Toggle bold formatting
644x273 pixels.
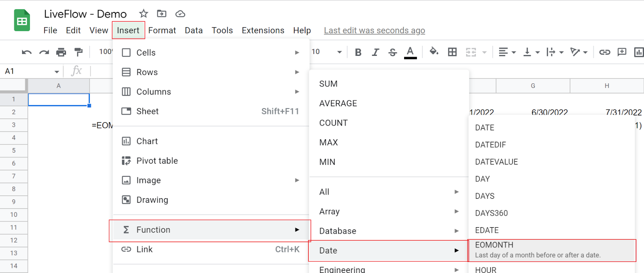coord(358,52)
